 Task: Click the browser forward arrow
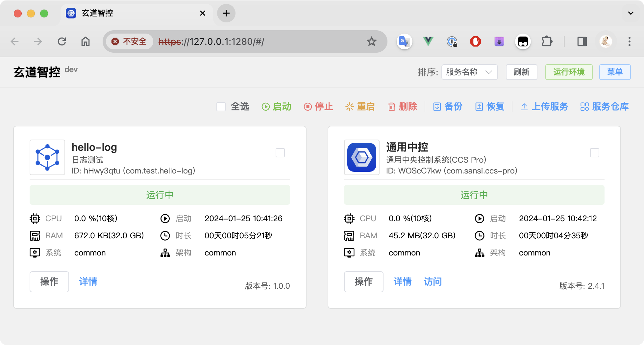pyautogui.click(x=38, y=41)
